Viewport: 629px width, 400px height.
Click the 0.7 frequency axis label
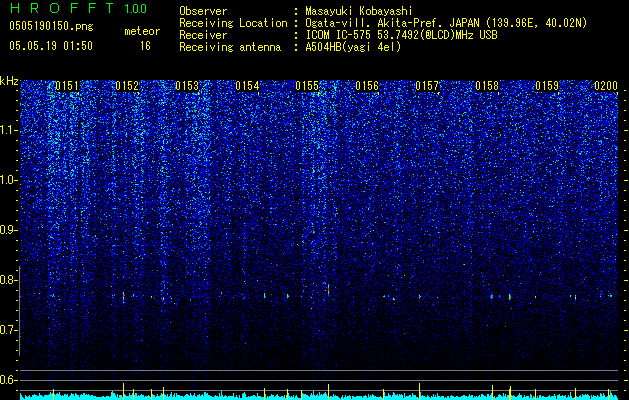[9, 330]
